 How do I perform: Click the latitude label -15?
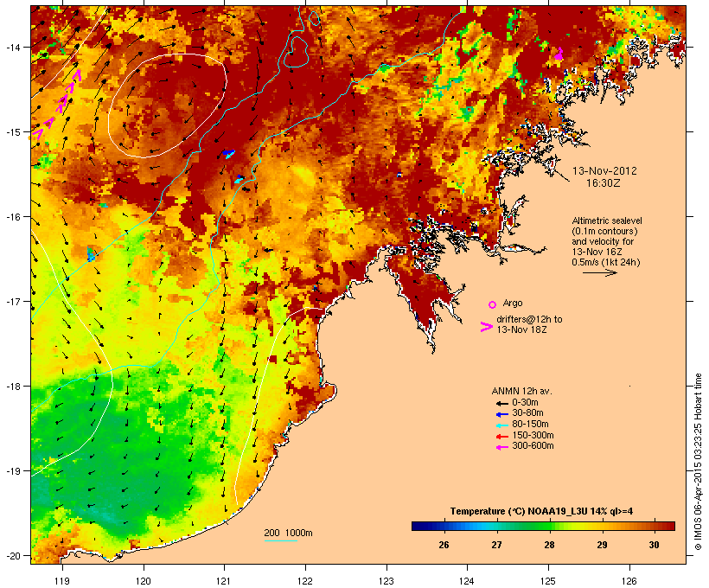(13, 132)
